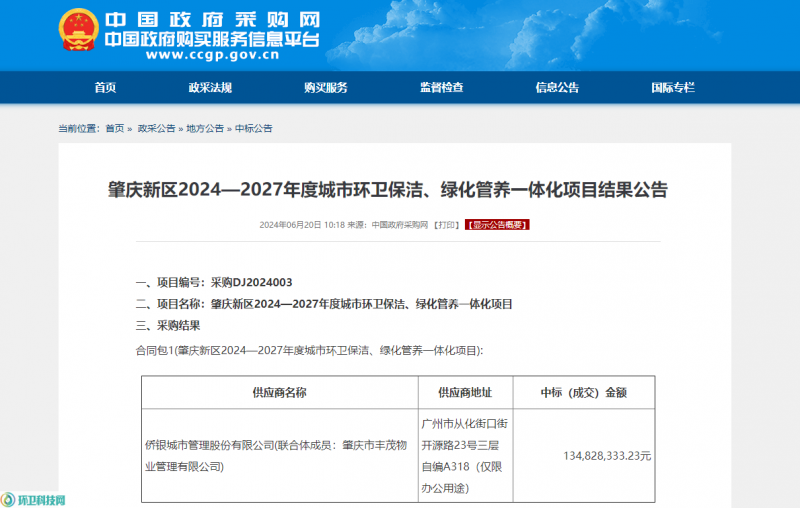Click the 来源: 中国政府采购网 source text

tap(388, 225)
